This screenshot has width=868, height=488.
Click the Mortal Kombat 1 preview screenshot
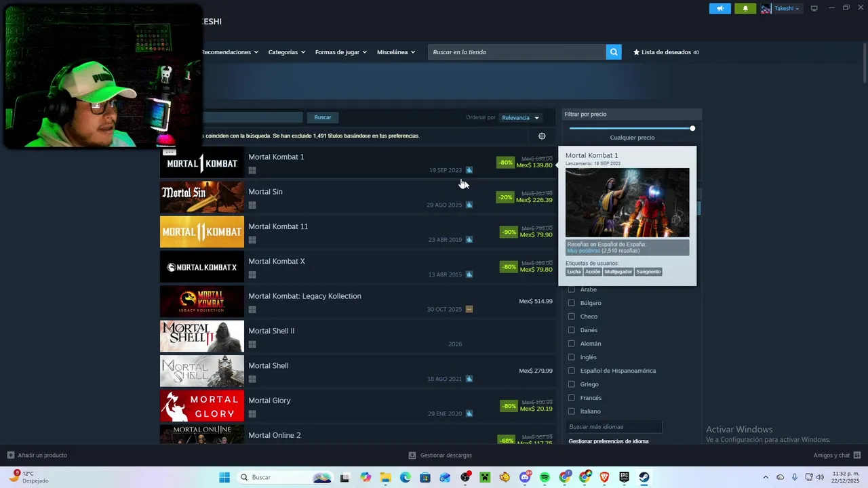click(x=627, y=203)
